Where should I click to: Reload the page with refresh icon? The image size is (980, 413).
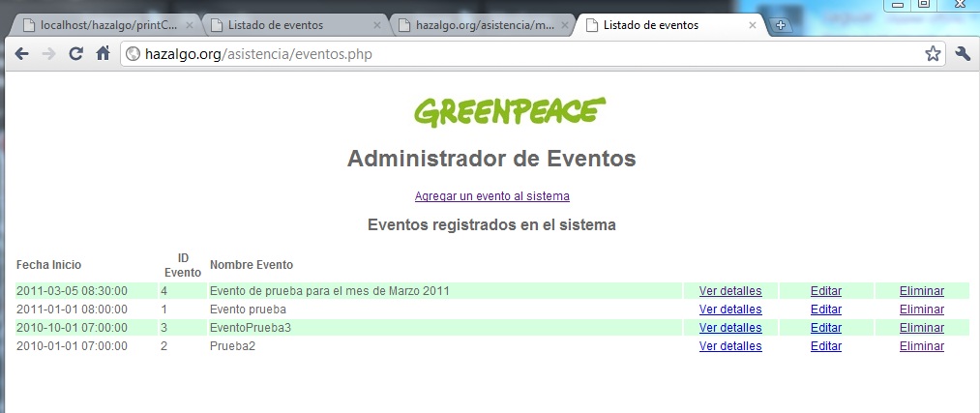[x=75, y=54]
